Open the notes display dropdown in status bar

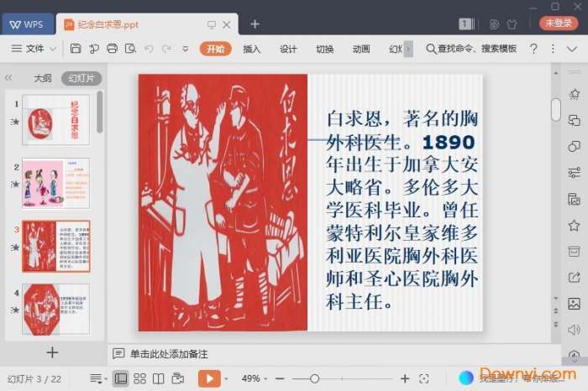click(98, 379)
